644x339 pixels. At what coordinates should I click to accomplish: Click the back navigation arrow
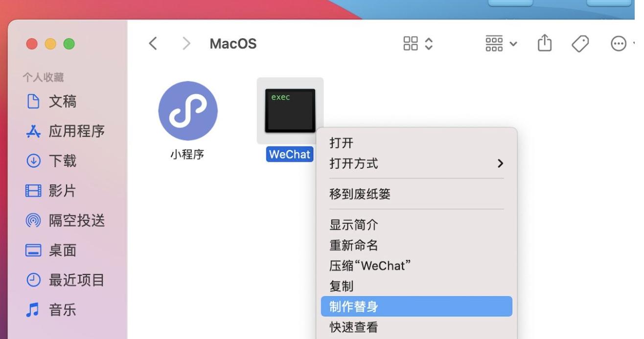click(x=152, y=43)
